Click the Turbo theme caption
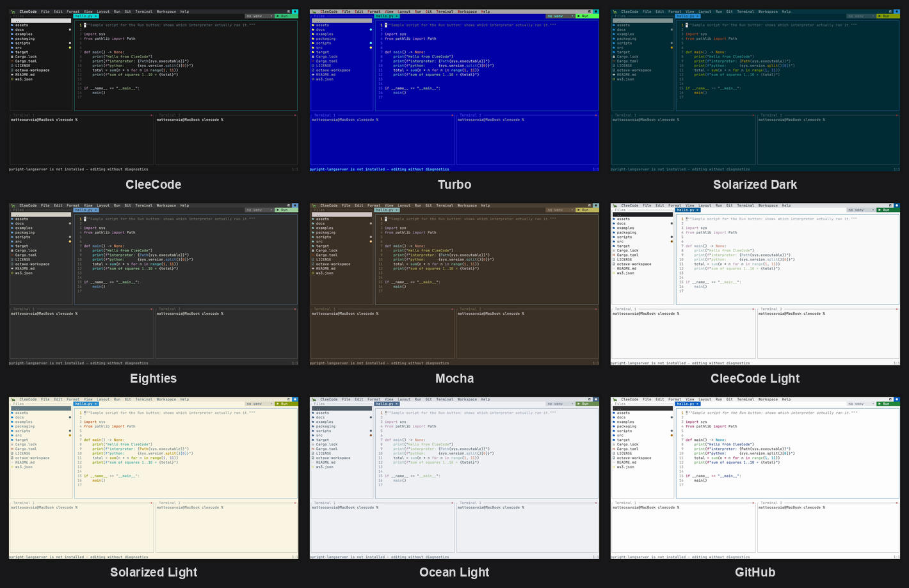 pyautogui.click(x=454, y=184)
